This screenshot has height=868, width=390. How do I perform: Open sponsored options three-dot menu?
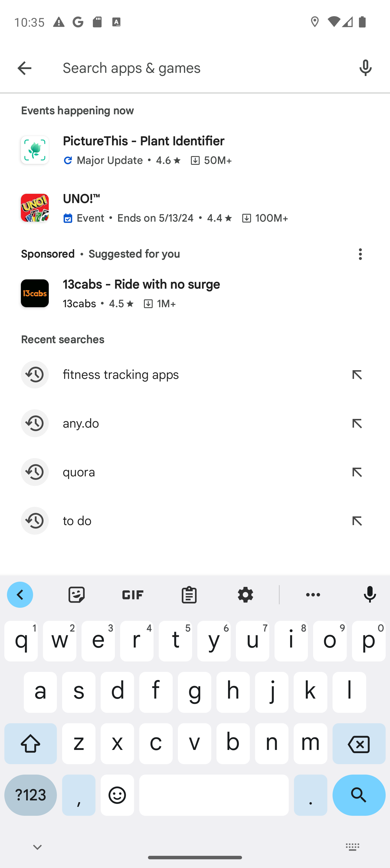click(360, 254)
